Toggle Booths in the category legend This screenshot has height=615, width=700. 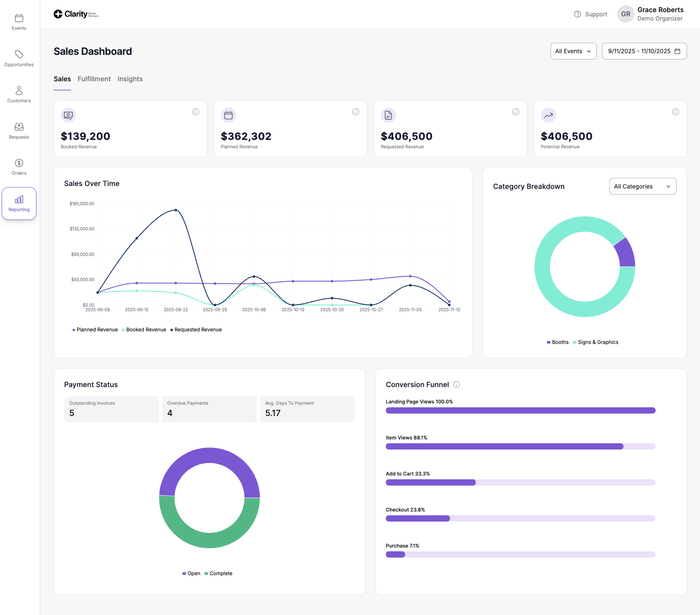tap(558, 342)
